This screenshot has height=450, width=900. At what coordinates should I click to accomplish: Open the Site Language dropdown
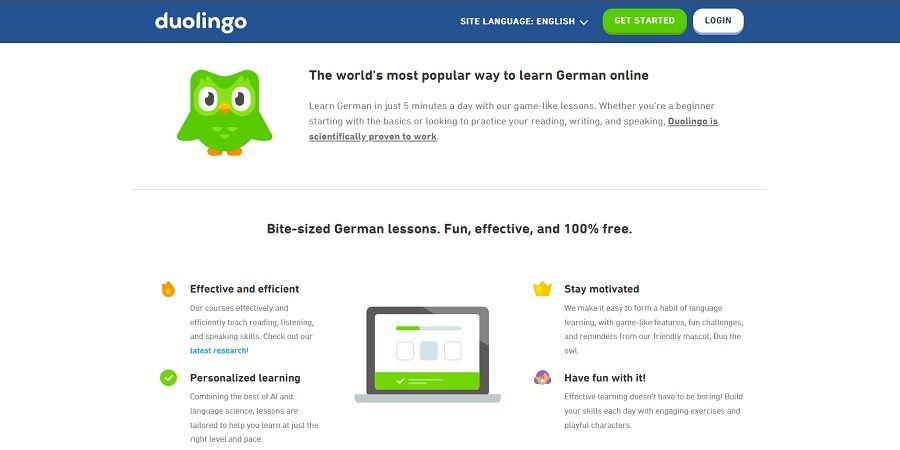pyautogui.click(x=524, y=22)
